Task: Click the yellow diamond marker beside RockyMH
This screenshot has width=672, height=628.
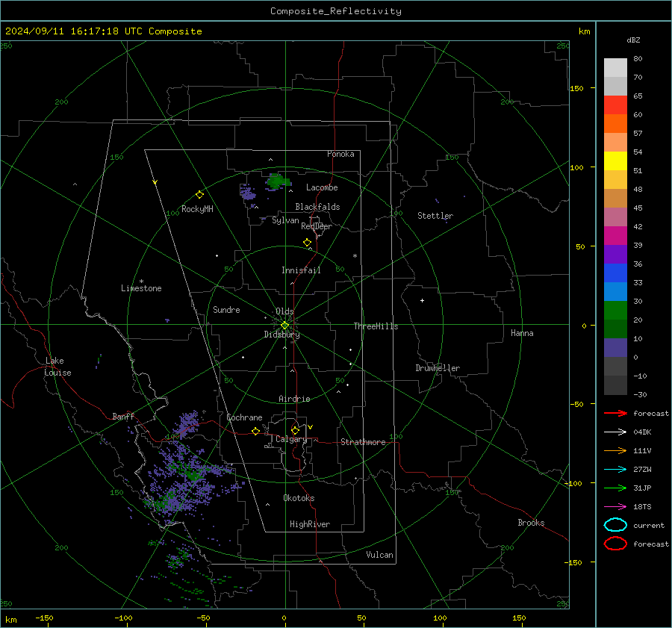Action: tap(199, 195)
